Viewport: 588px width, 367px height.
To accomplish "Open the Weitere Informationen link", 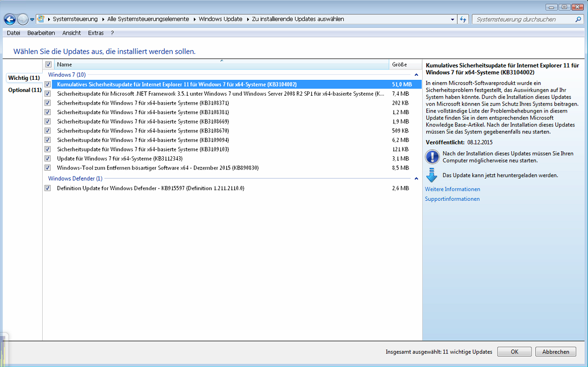I will click(452, 189).
